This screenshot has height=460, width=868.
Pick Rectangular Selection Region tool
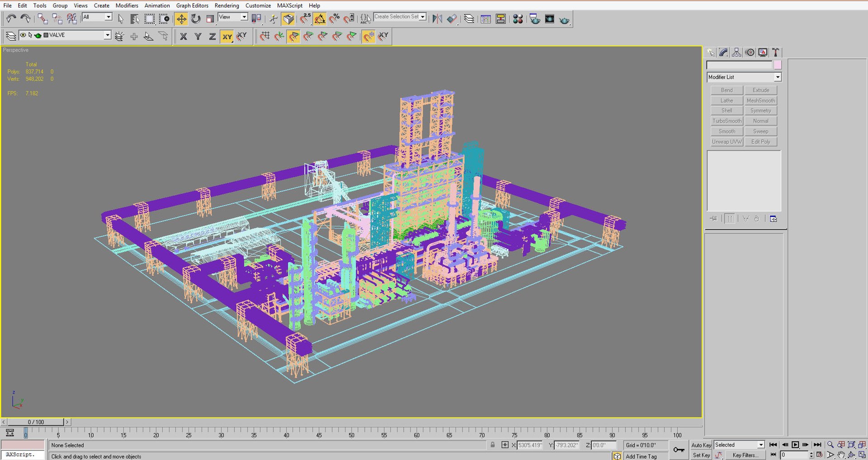149,19
